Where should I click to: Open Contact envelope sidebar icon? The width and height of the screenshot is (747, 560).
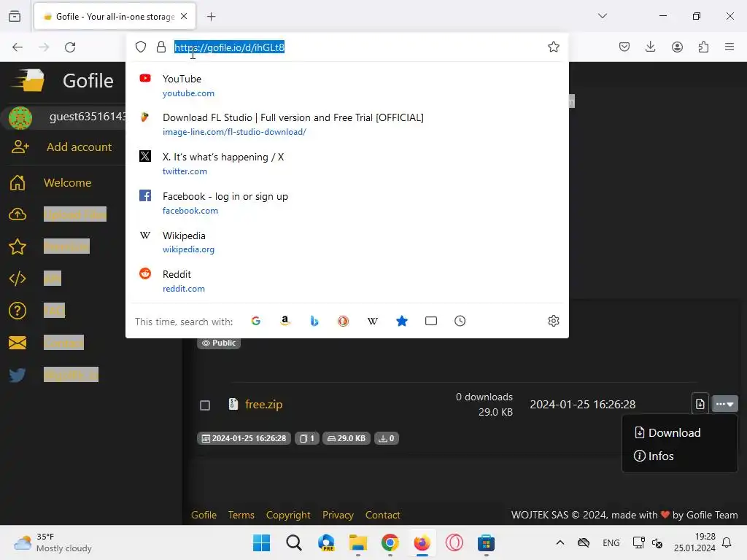point(18,343)
